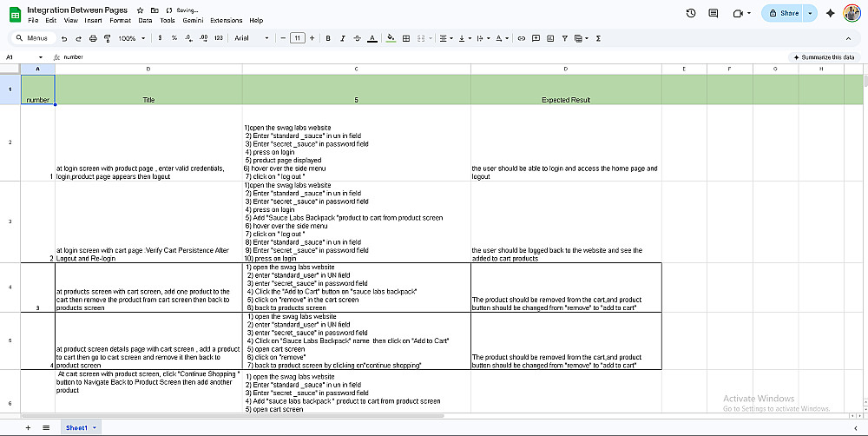Image resolution: width=868 pixels, height=436 pixels.
Task: Print the spreadsheet with printer icon
Action: click(93, 38)
